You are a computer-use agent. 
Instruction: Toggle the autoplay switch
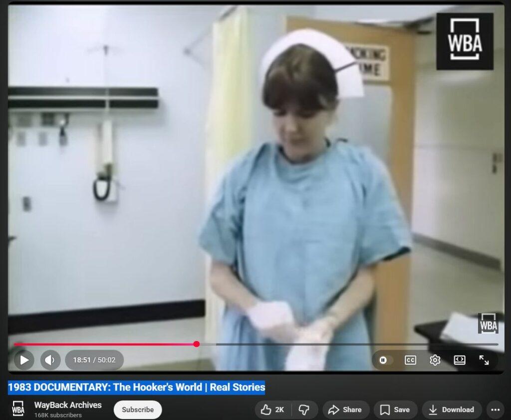coord(383,360)
